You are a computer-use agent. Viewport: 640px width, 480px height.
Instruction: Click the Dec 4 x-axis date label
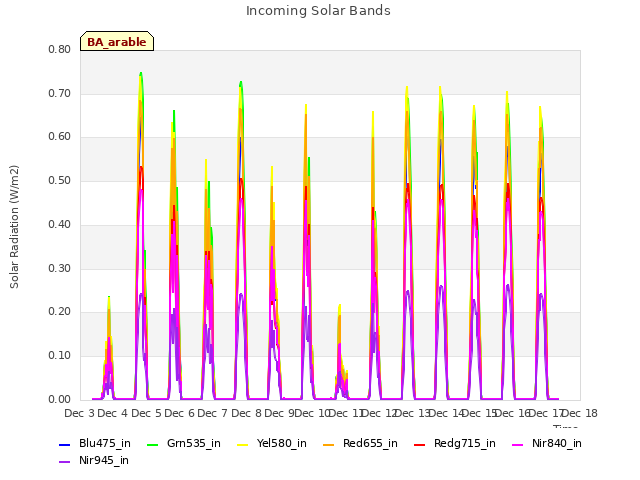(x=113, y=413)
